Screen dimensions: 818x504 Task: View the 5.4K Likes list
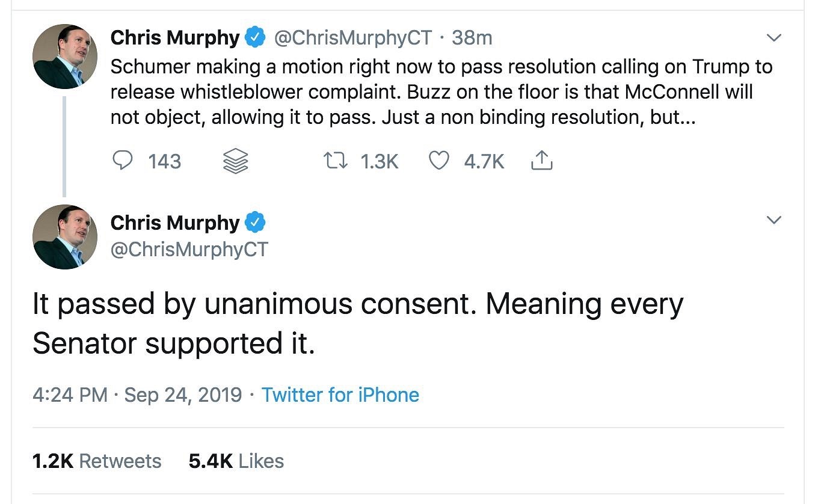coord(236,461)
